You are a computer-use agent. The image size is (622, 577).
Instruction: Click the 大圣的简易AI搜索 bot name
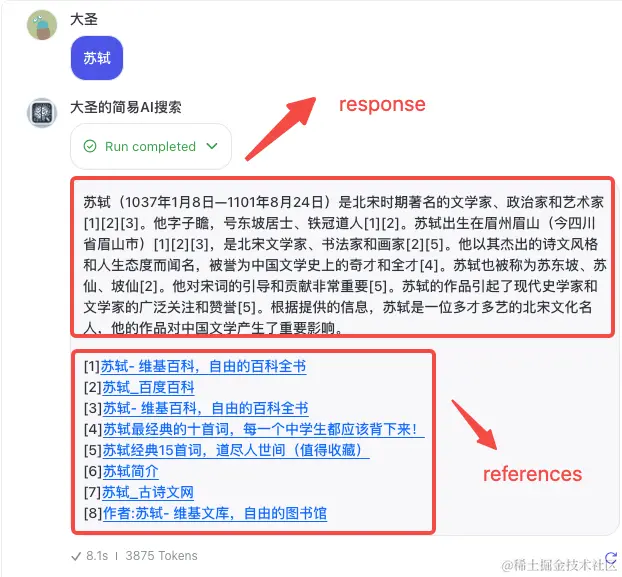pos(126,107)
